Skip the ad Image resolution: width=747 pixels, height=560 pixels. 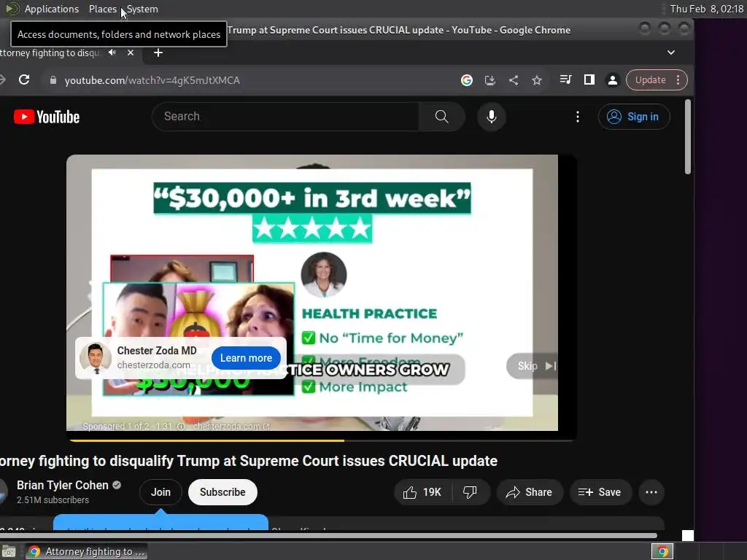532,366
